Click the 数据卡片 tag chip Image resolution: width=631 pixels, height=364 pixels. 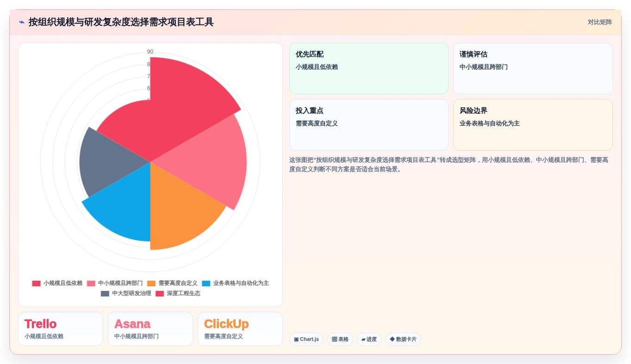tap(403, 339)
